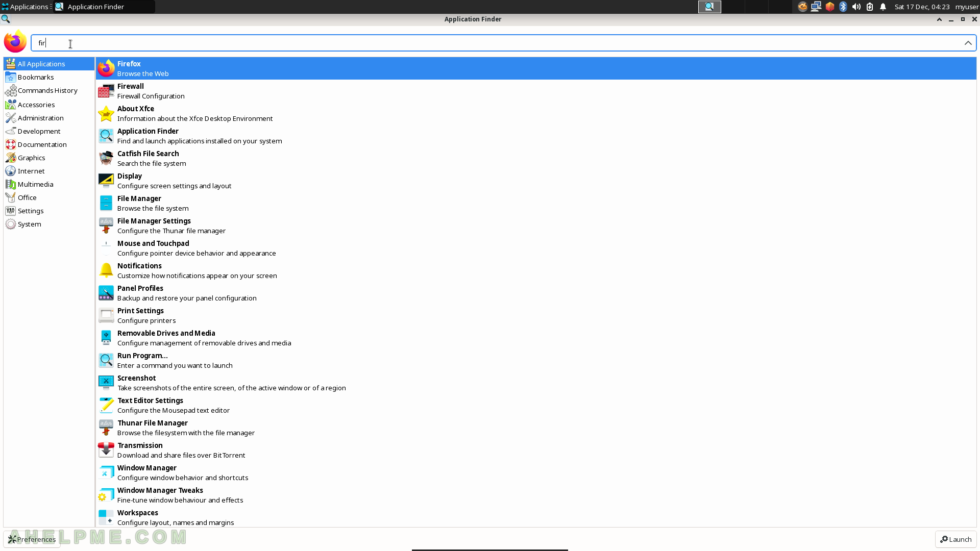The width and height of the screenshot is (980, 551).
Task: Click the volume speaker tray icon
Action: (x=856, y=7)
